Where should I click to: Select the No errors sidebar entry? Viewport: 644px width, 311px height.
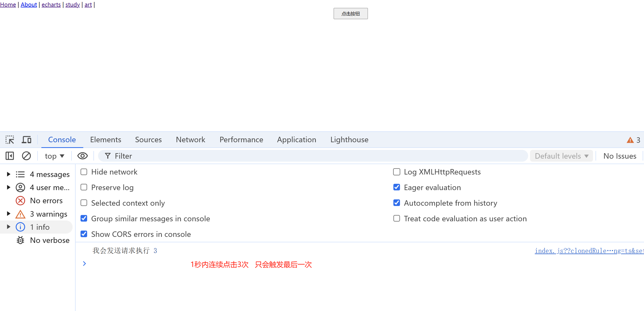[x=46, y=201]
